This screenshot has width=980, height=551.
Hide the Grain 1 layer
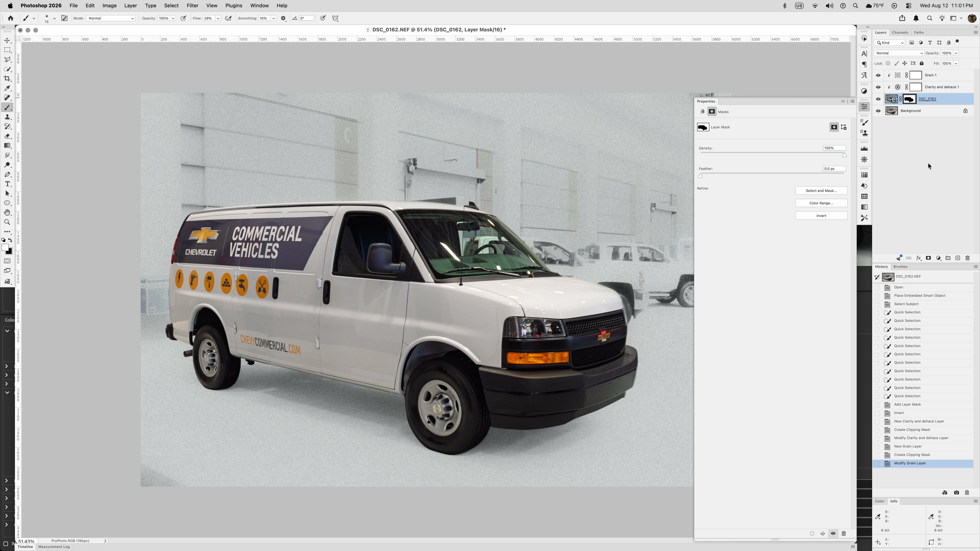pyautogui.click(x=878, y=75)
